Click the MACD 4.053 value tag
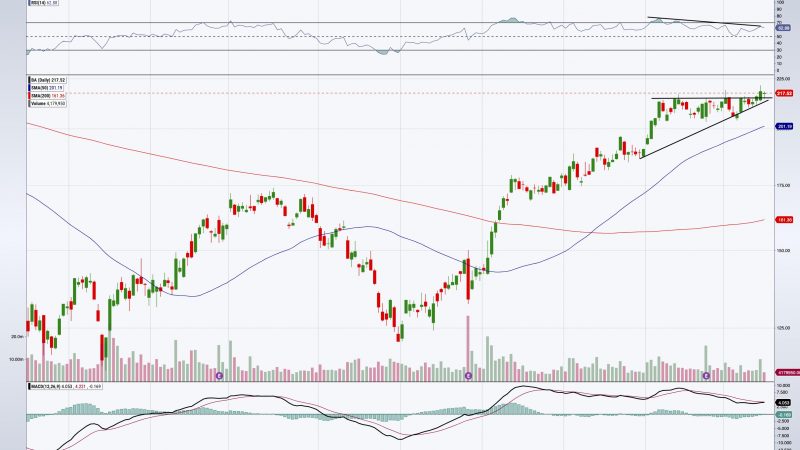Viewport: 800px width, 450px height. click(x=784, y=402)
